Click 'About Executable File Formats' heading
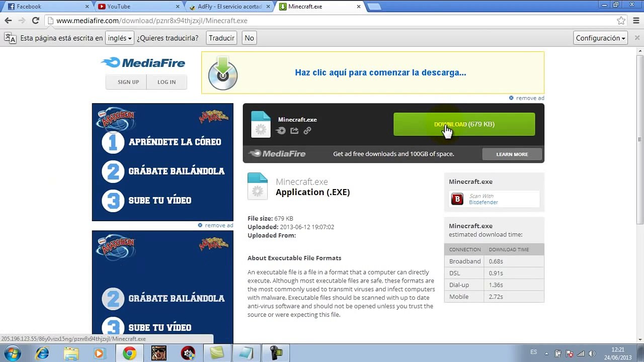 click(x=294, y=258)
